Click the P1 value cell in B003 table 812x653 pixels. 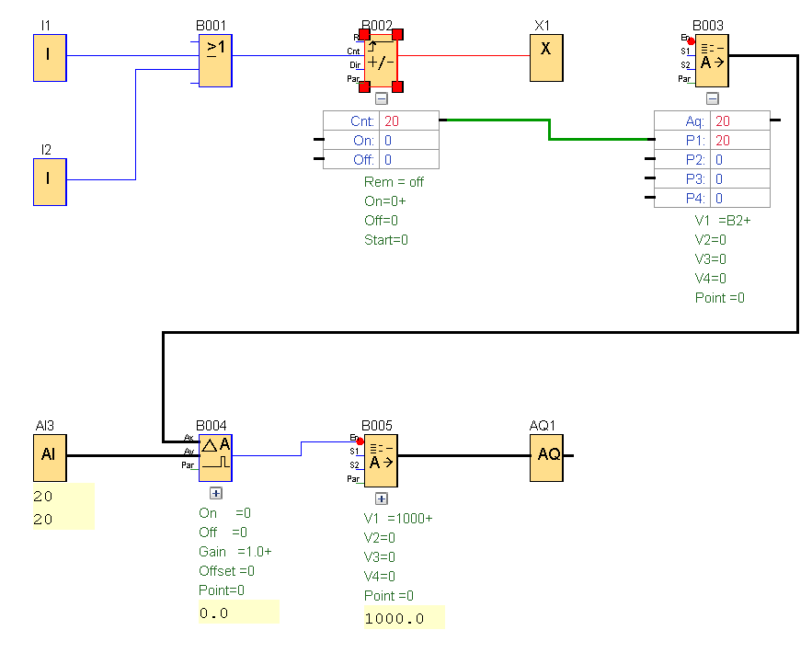(x=740, y=141)
